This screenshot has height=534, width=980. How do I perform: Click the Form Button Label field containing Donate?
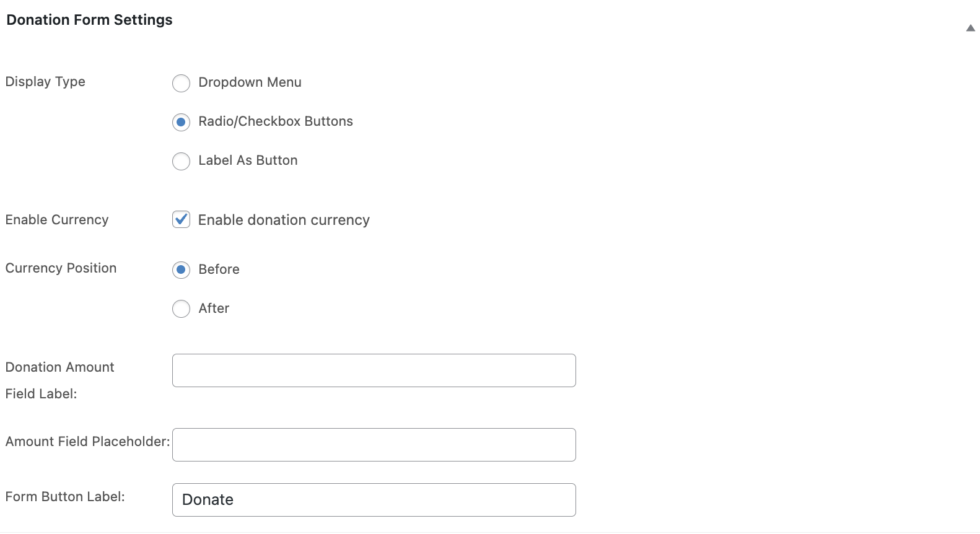374,500
